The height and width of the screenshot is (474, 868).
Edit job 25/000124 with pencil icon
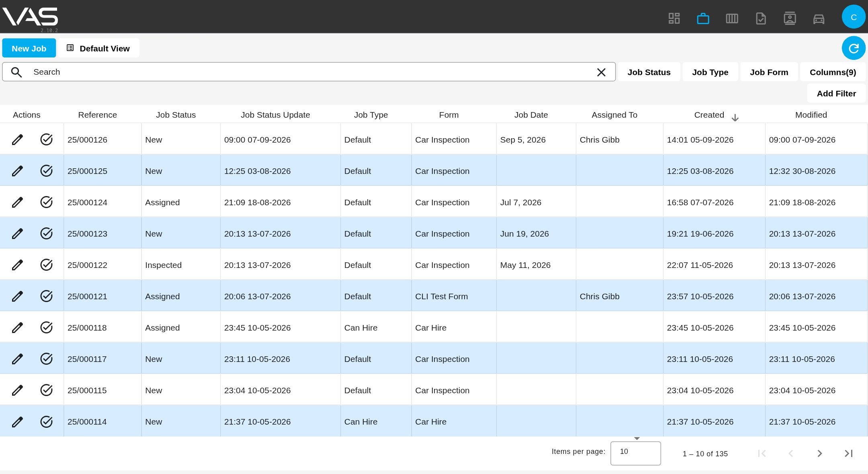point(17,202)
